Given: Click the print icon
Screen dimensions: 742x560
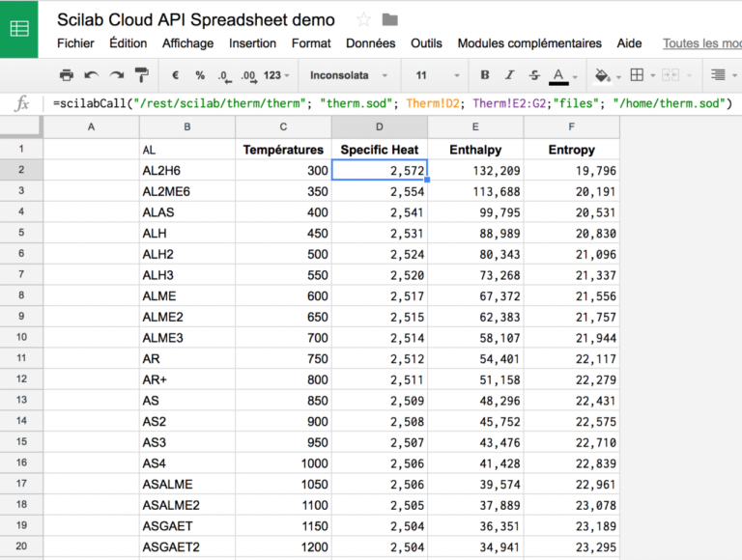Looking at the screenshot, I should point(66,75).
